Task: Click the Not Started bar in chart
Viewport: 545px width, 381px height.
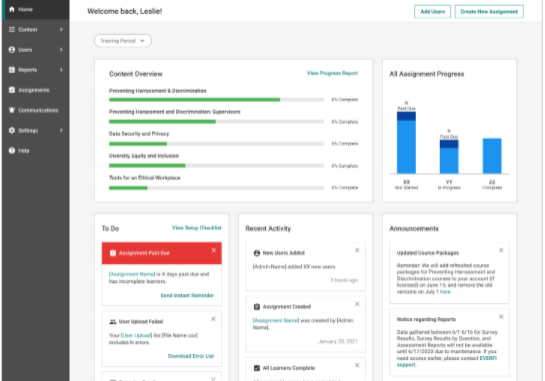Action: point(406,143)
